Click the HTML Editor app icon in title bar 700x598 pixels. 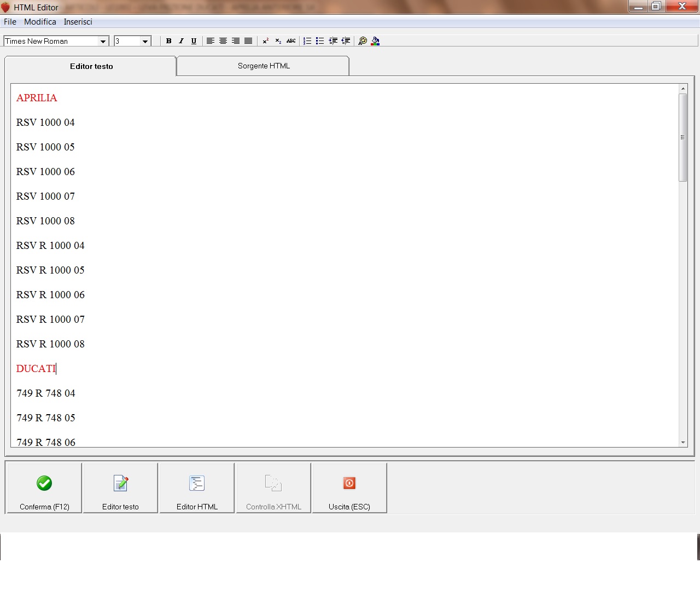tap(6, 7)
